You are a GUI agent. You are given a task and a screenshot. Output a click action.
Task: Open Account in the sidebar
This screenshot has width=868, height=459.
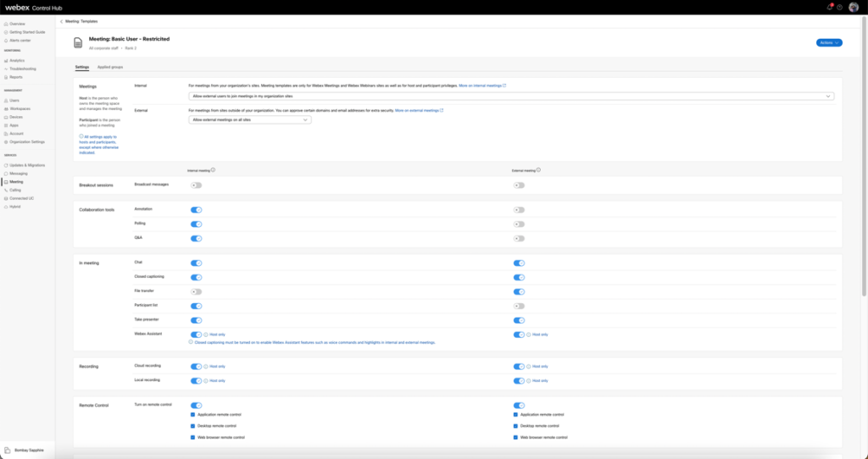tap(16, 134)
